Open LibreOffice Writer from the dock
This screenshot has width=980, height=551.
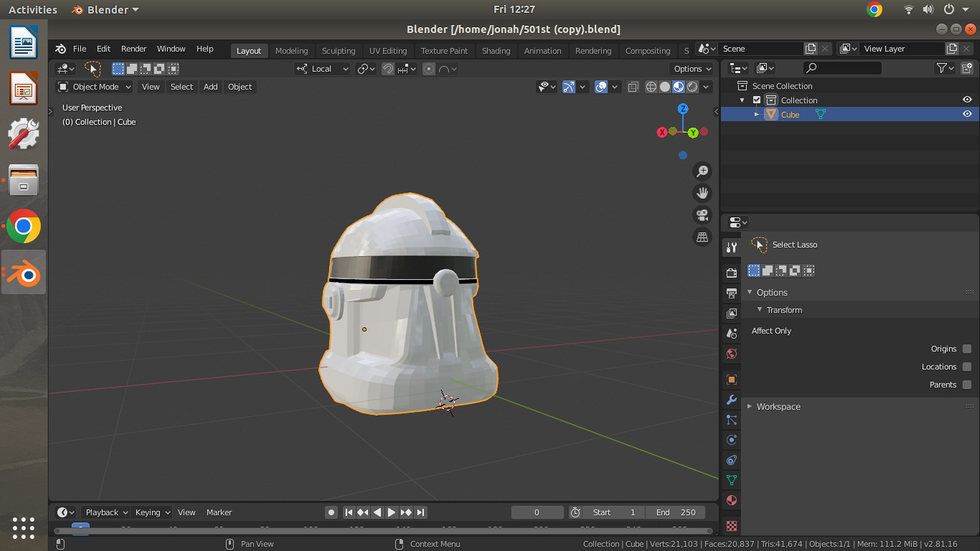point(23,42)
